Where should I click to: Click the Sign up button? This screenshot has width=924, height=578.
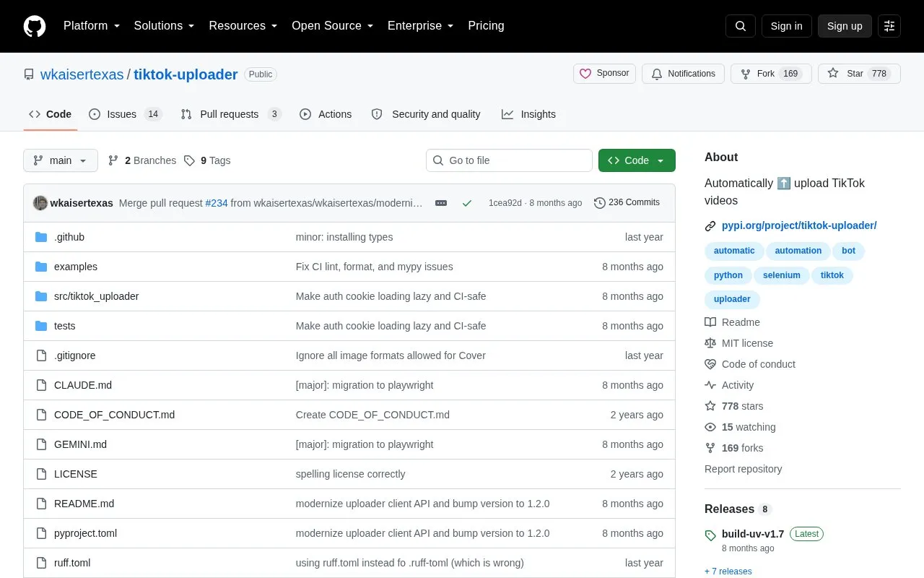[x=845, y=26]
